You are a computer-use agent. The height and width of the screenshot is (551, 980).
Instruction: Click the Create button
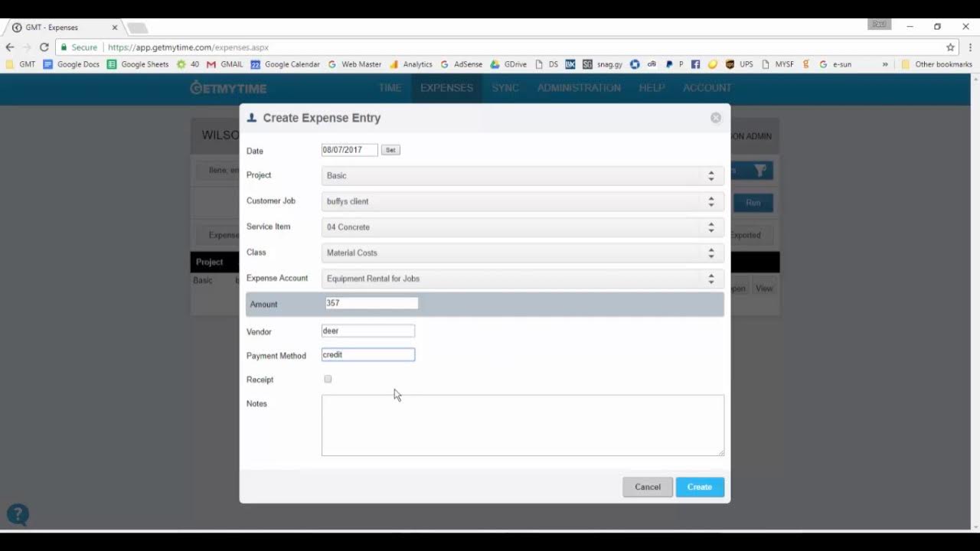click(700, 487)
